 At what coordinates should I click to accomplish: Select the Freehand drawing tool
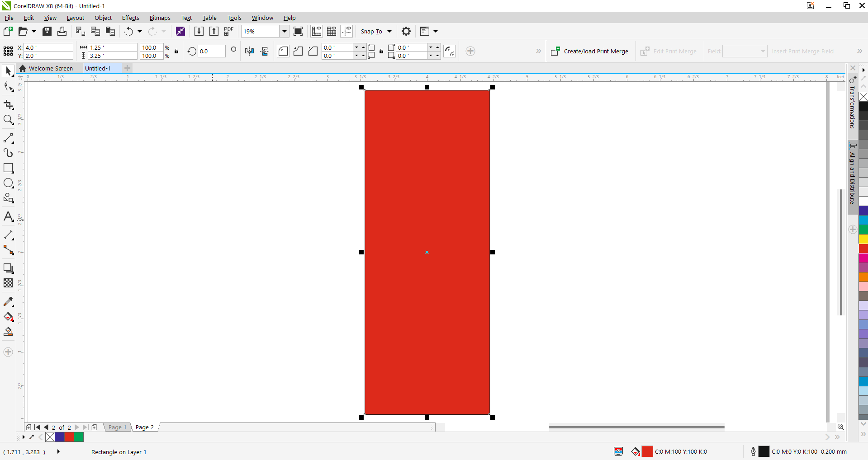pos(8,138)
